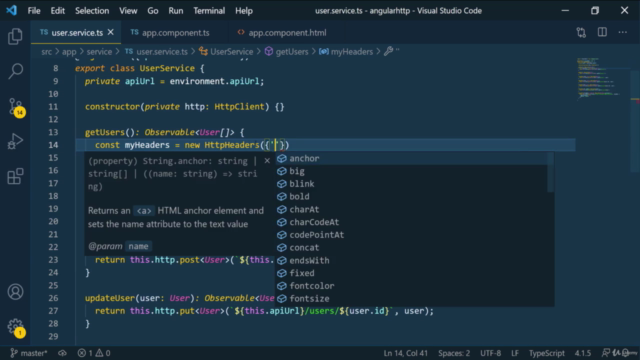Close the suggestion details pane

[267, 161]
